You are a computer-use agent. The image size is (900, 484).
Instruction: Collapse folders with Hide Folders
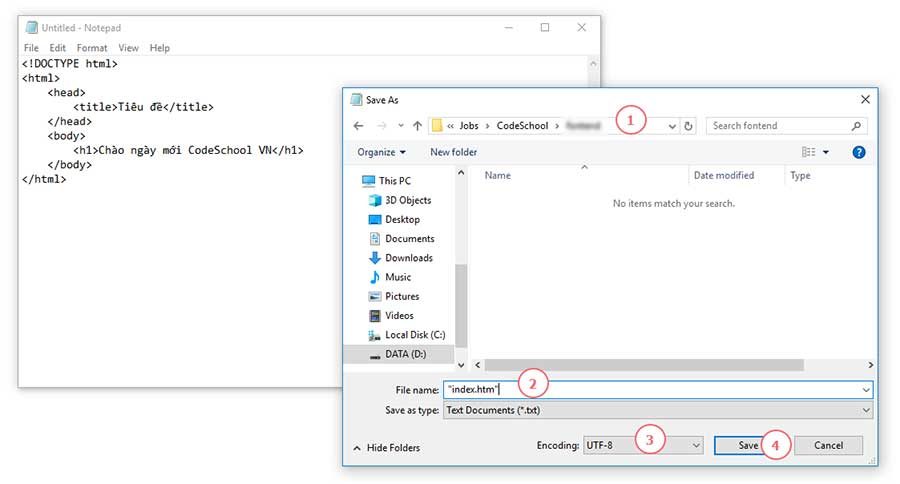pyautogui.click(x=387, y=447)
